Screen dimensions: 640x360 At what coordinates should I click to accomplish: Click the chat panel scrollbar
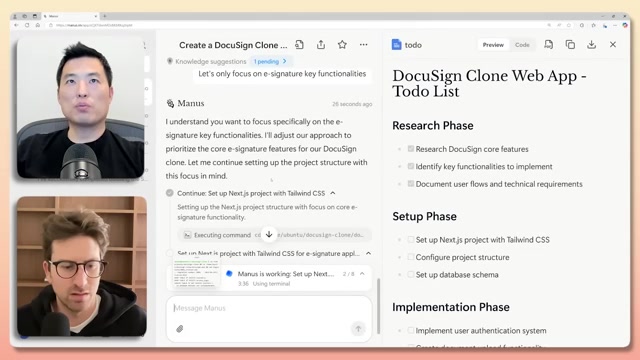(x=378, y=306)
